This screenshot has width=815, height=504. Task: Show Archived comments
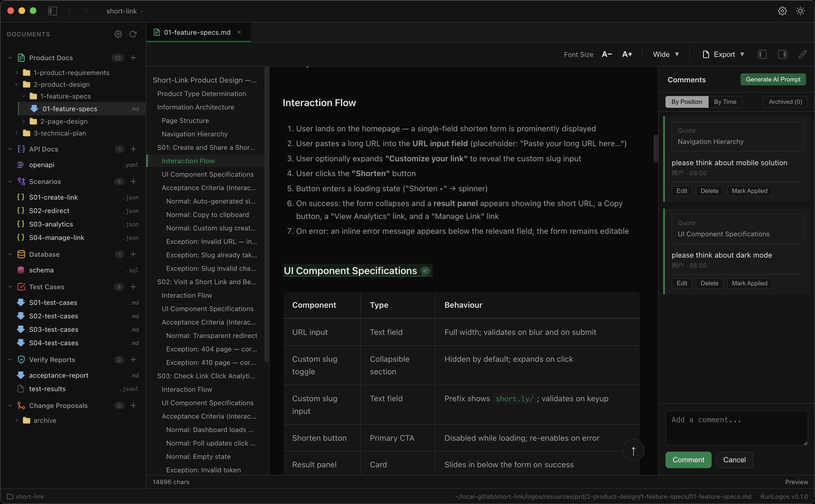(785, 102)
